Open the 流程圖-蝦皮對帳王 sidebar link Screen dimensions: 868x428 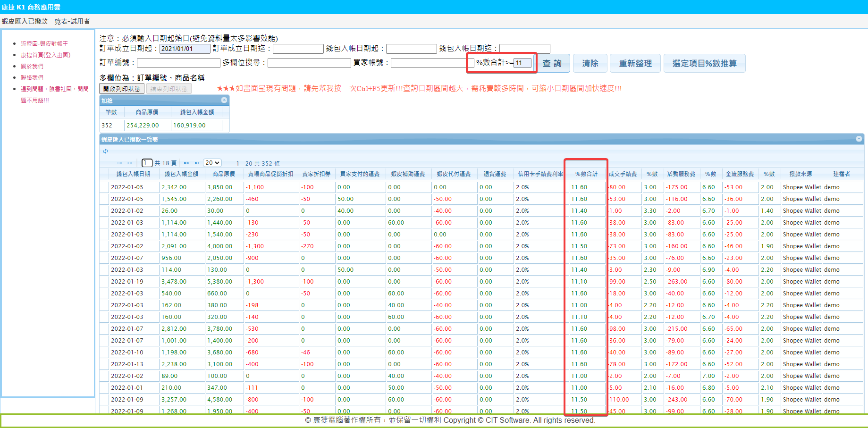[x=44, y=43]
